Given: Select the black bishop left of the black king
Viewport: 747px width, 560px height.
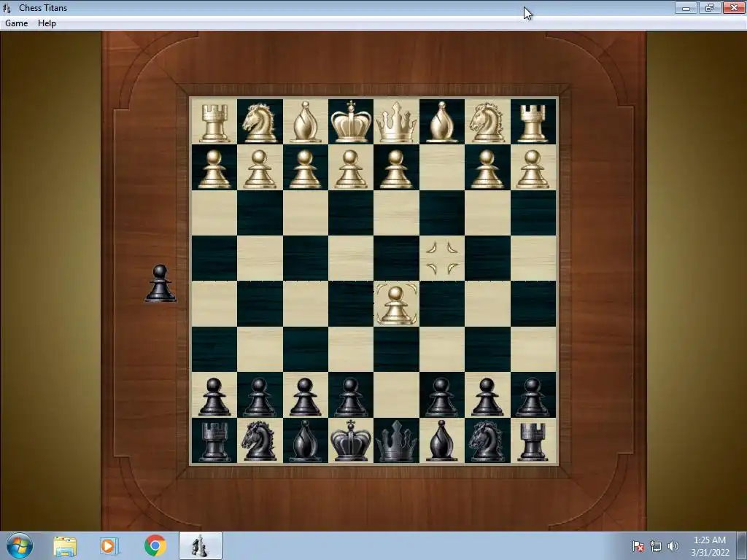Looking at the screenshot, I should click(x=305, y=441).
